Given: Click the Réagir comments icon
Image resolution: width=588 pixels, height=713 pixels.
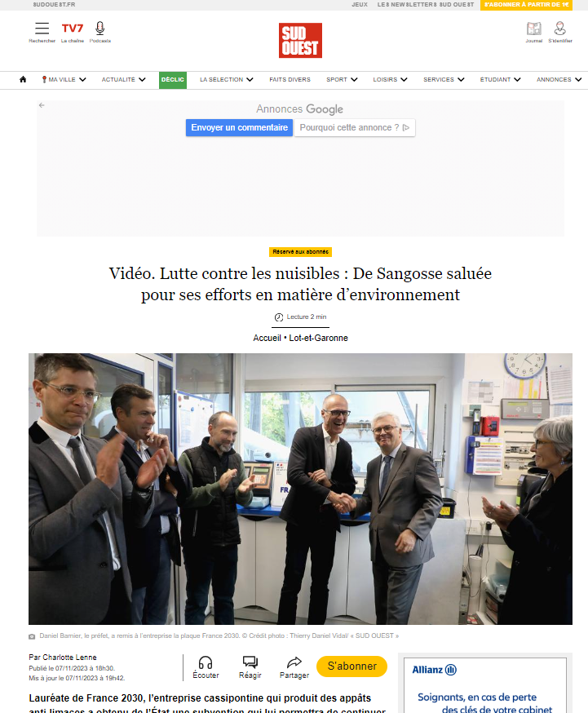Looking at the screenshot, I should click(x=250, y=662).
